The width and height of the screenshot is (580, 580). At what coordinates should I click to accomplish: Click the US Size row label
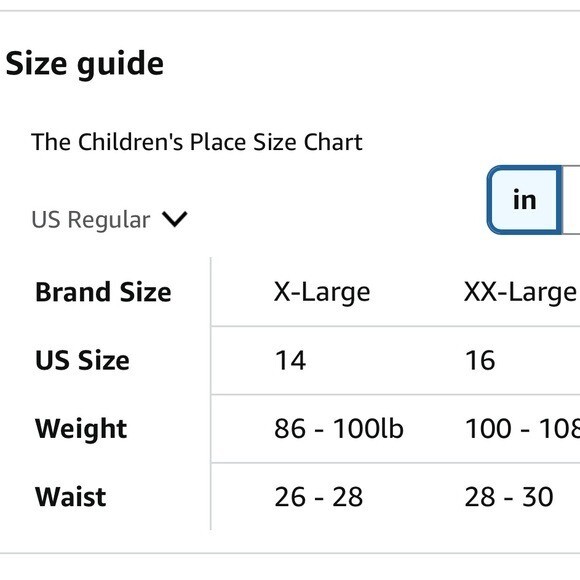[82, 360]
